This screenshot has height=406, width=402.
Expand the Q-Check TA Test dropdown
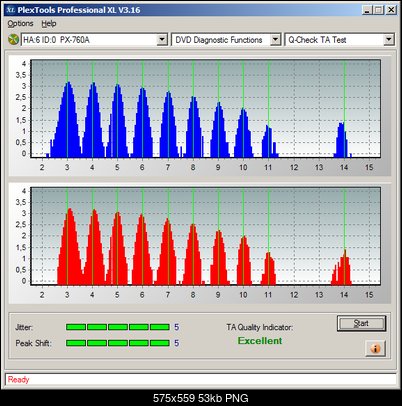389,40
